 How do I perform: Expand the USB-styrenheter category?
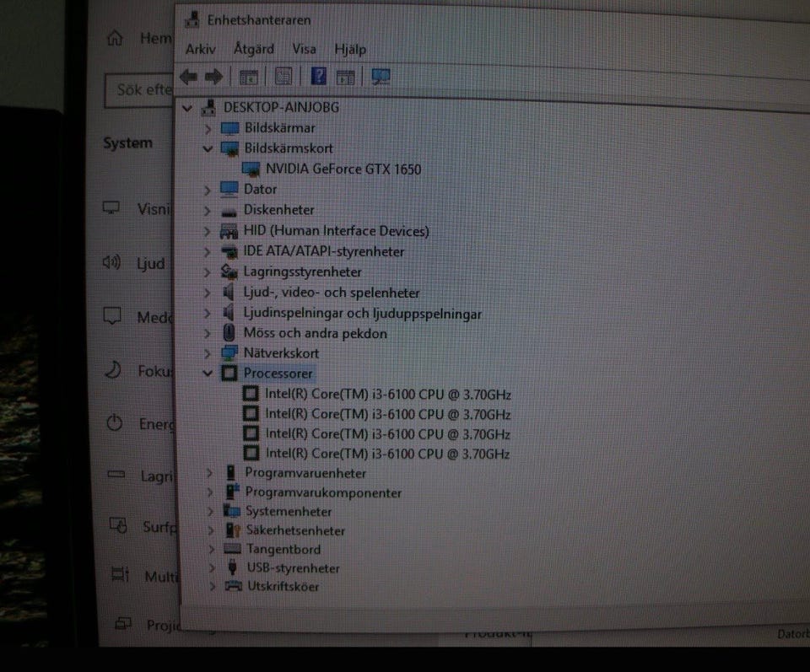(x=212, y=568)
